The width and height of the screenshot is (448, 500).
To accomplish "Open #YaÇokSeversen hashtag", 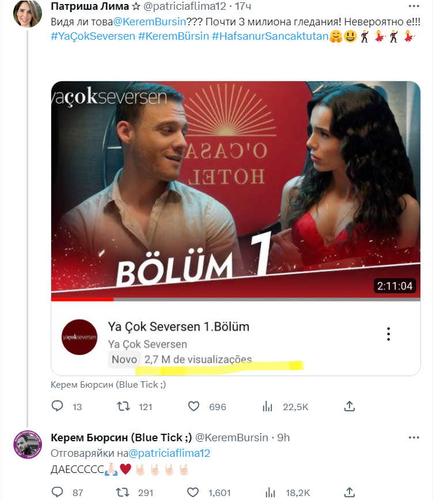I will click(92, 37).
